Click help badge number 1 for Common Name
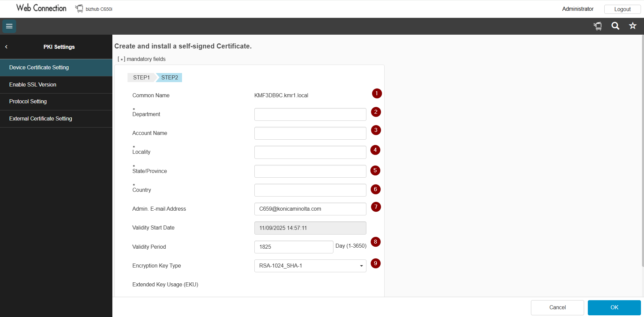 pos(377,93)
